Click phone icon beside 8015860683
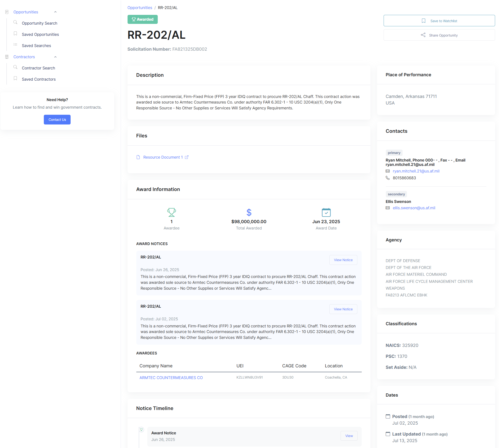The height and width of the screenshot is (448, 499). click(x=388, y=178)
